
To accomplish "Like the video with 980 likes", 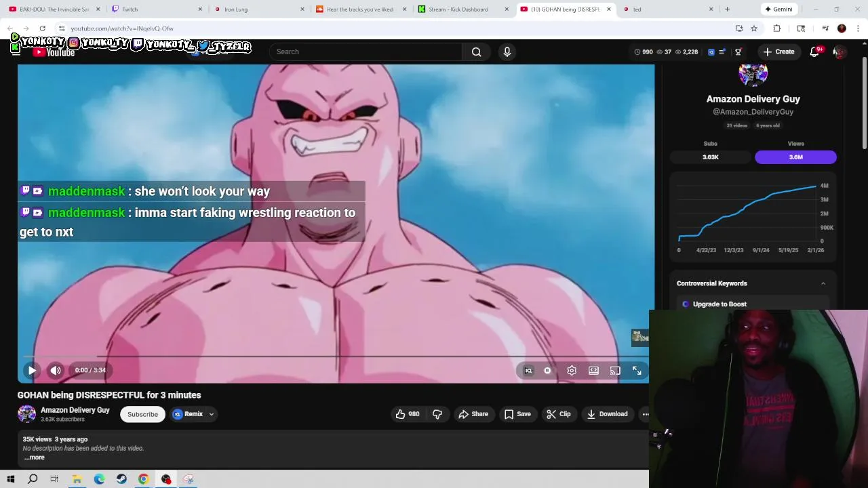I will coord(407,414).
